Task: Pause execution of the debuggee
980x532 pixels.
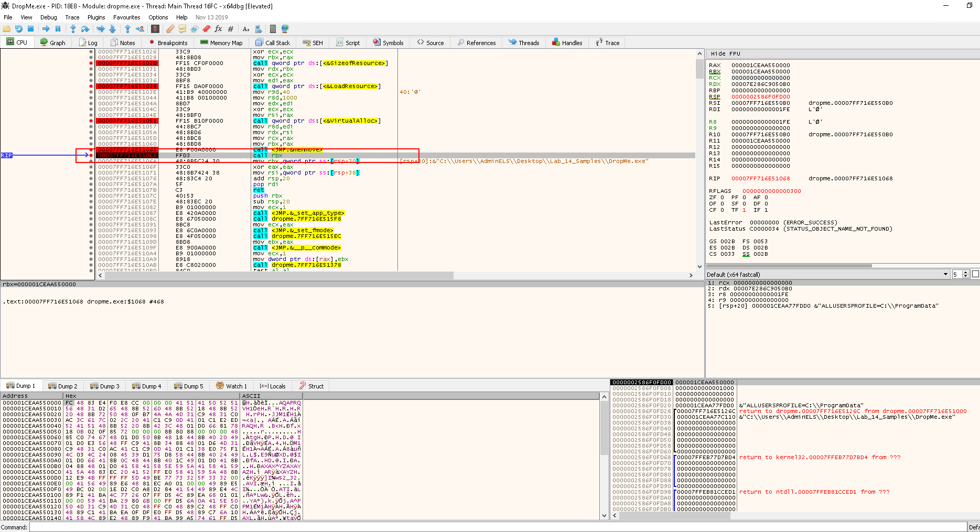Action: [58, 29]
